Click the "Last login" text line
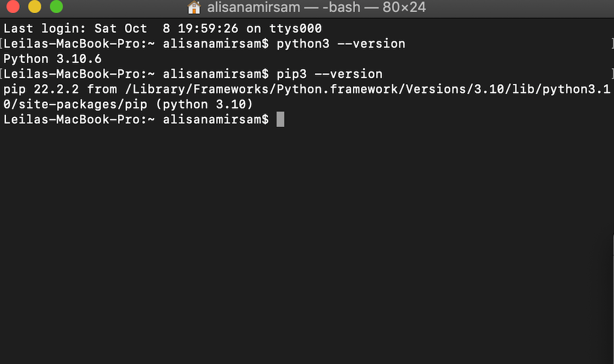This screenshot has height=364, width=614. click(162, 28)
